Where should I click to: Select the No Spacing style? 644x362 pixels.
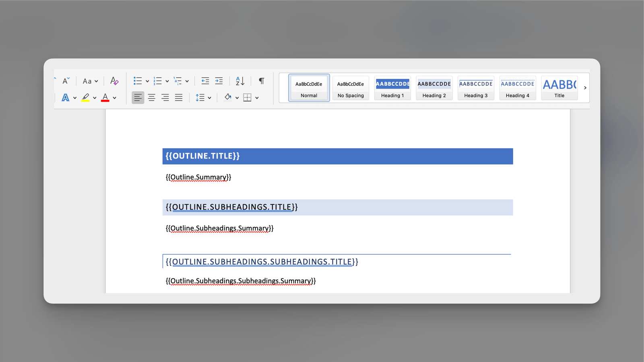[x=351, y=88]
